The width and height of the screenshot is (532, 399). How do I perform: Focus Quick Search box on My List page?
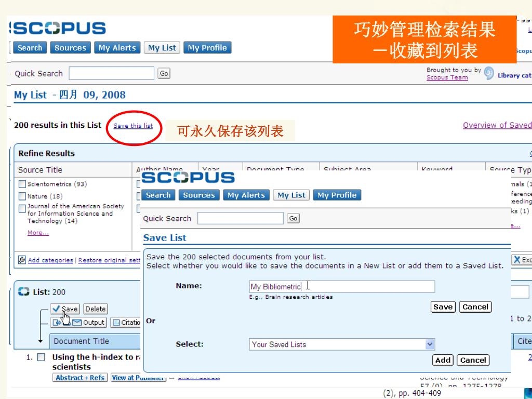pyautogui.click(x=111, y=73)
